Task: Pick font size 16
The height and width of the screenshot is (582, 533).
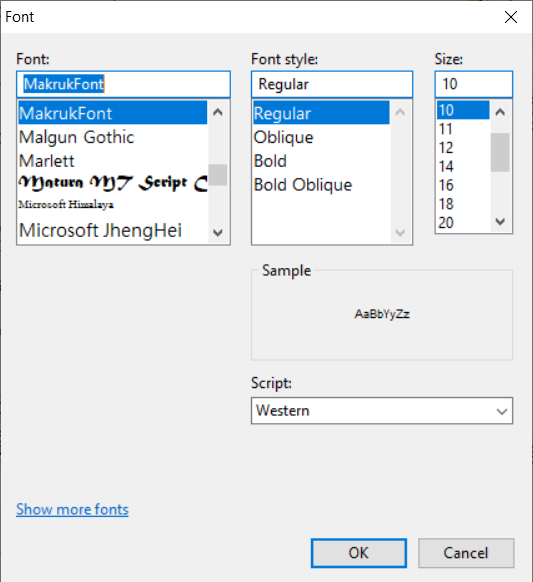Action: [x=463, y=185]
